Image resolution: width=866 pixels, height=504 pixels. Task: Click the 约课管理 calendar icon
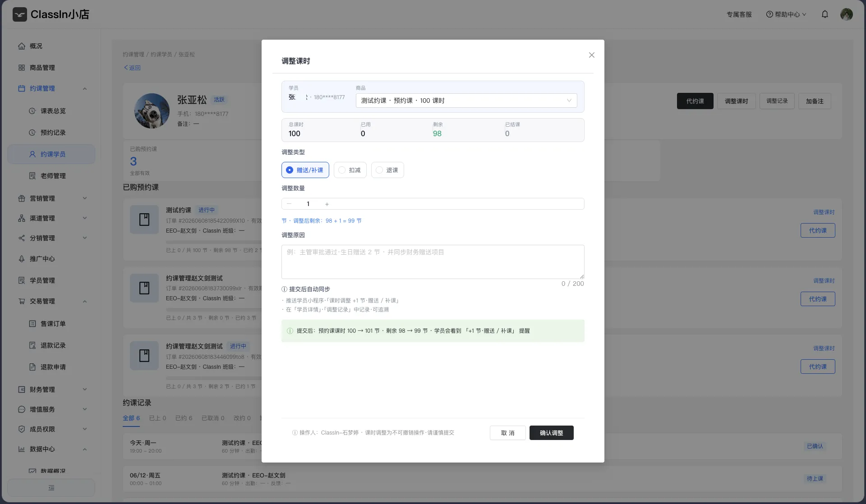[x=22, y=88]
